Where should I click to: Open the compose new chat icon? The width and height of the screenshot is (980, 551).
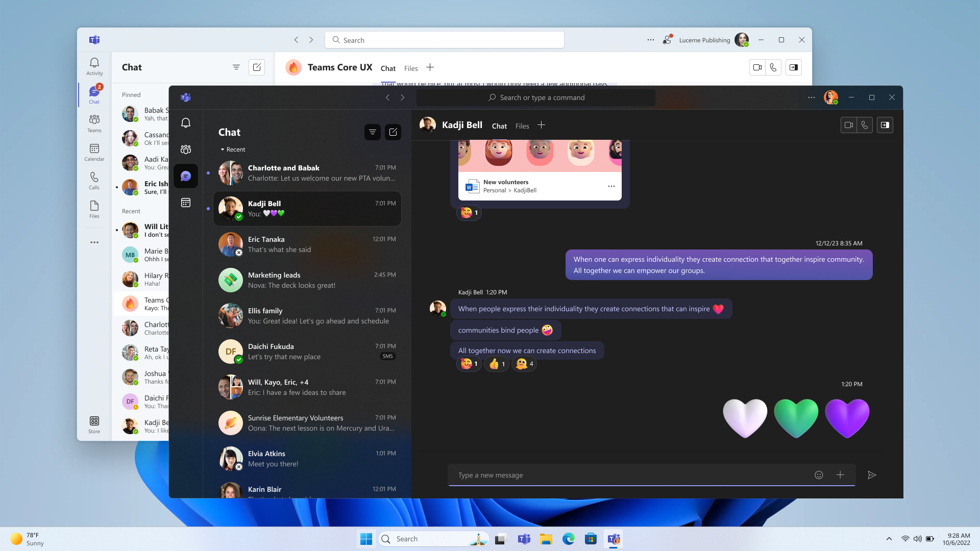pyautogui.click(x=393, y=131)
